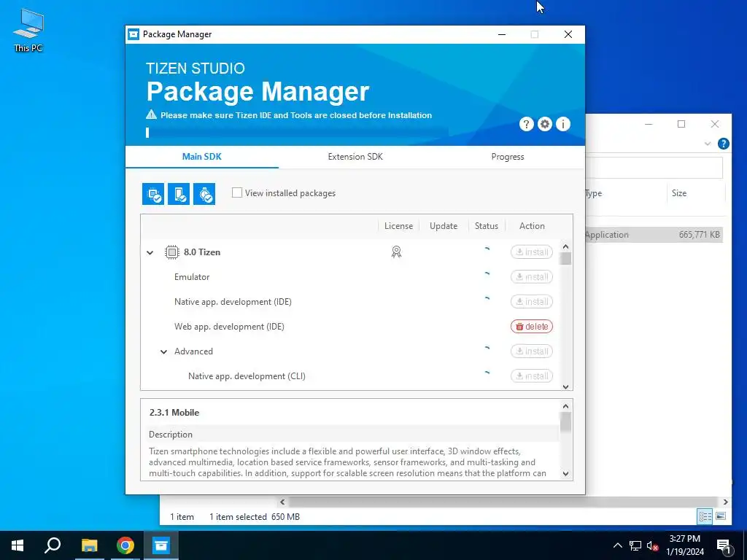Click description panel scrollbar down arrow

[565, 473]
